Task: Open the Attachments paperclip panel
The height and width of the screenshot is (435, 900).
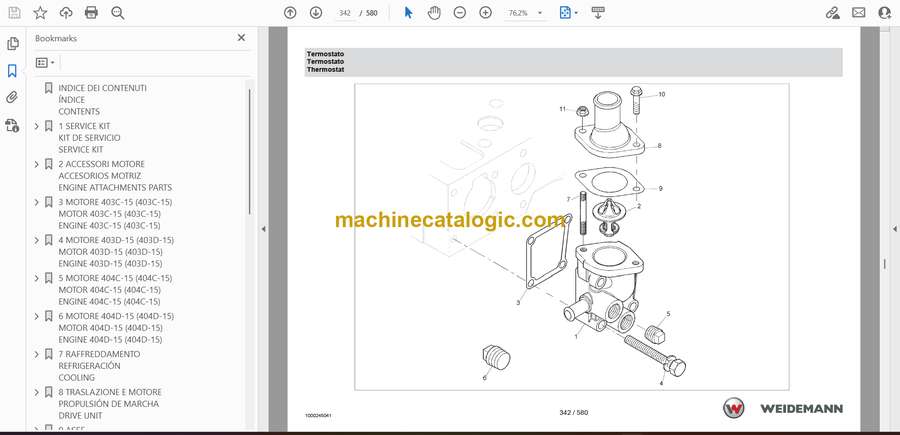Action: [x=12, y=98]
